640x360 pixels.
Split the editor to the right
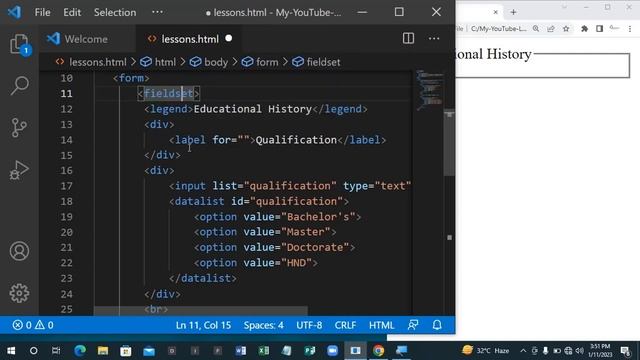coord(408,39)
